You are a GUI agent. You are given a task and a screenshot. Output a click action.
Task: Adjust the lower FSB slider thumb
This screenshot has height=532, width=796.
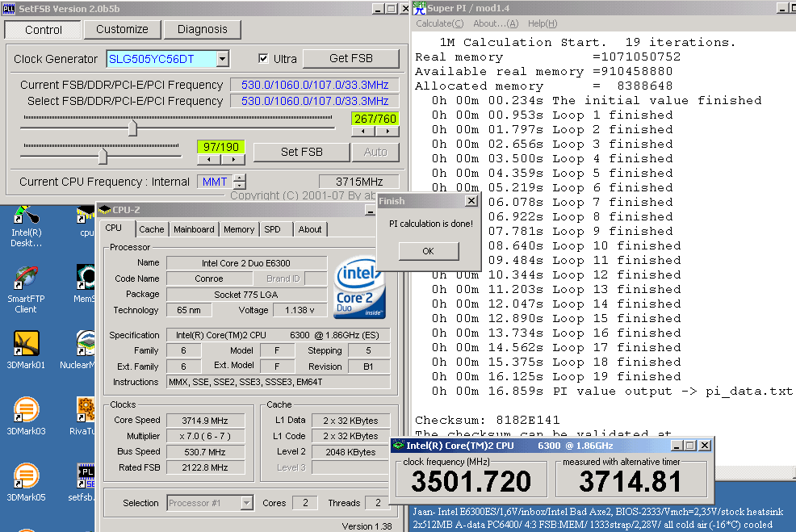pos(103,156)
